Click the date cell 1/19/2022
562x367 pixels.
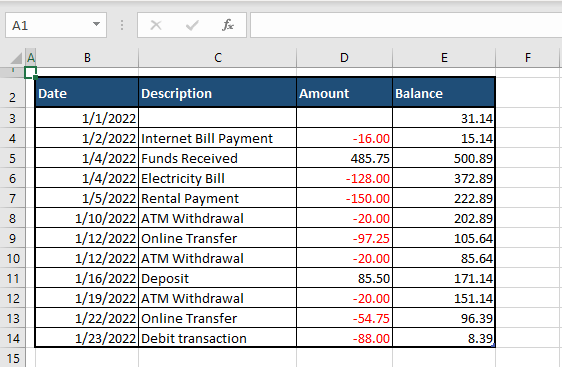click(87, 299)
